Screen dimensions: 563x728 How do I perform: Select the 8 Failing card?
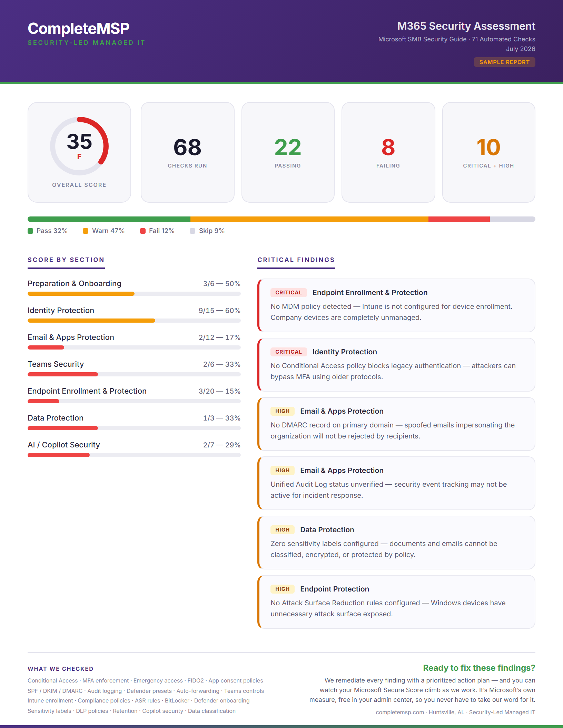(x=388, y=152)
